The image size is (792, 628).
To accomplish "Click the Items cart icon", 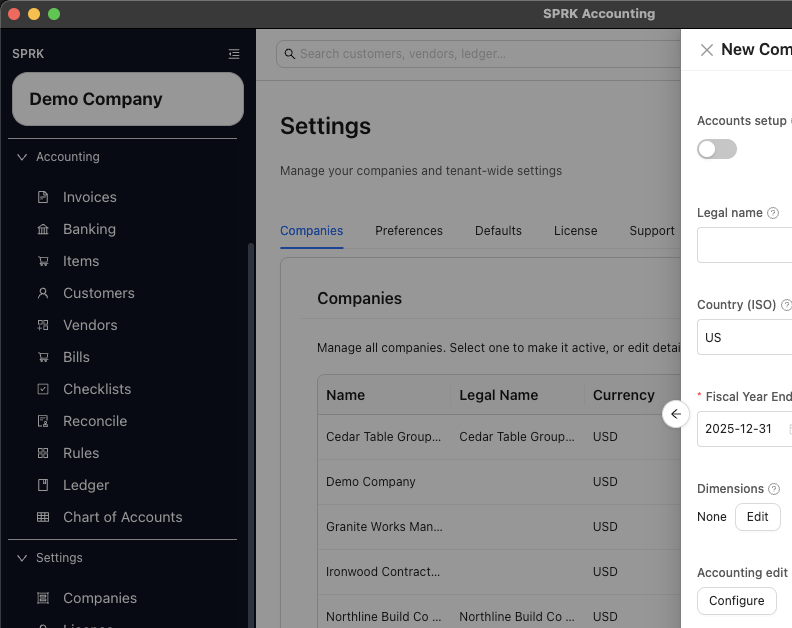I will [43, 261].
